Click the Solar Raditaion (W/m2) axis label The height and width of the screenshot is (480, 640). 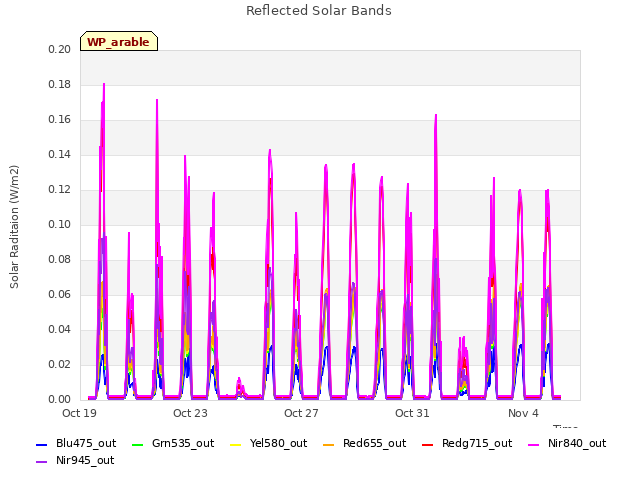(x=14, y=227)
